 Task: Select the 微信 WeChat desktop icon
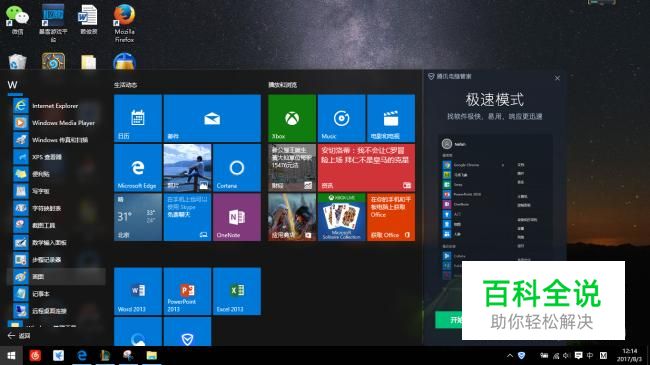(17, 19)
